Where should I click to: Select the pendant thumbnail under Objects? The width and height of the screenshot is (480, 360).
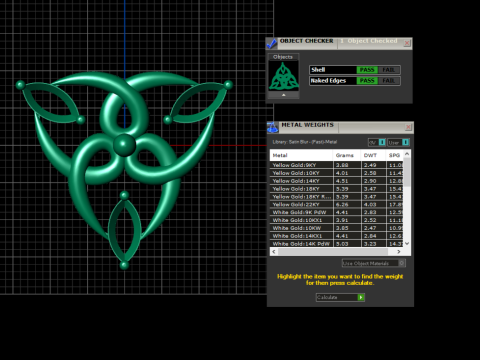[x=284, y=76]
